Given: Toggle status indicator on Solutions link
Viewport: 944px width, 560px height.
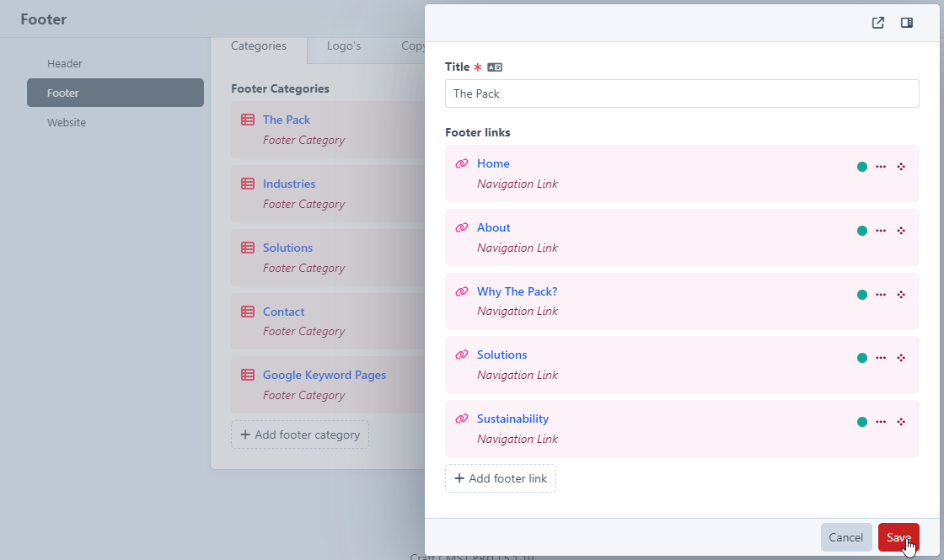Looking at the screenshot, I should tap(861, 358).
